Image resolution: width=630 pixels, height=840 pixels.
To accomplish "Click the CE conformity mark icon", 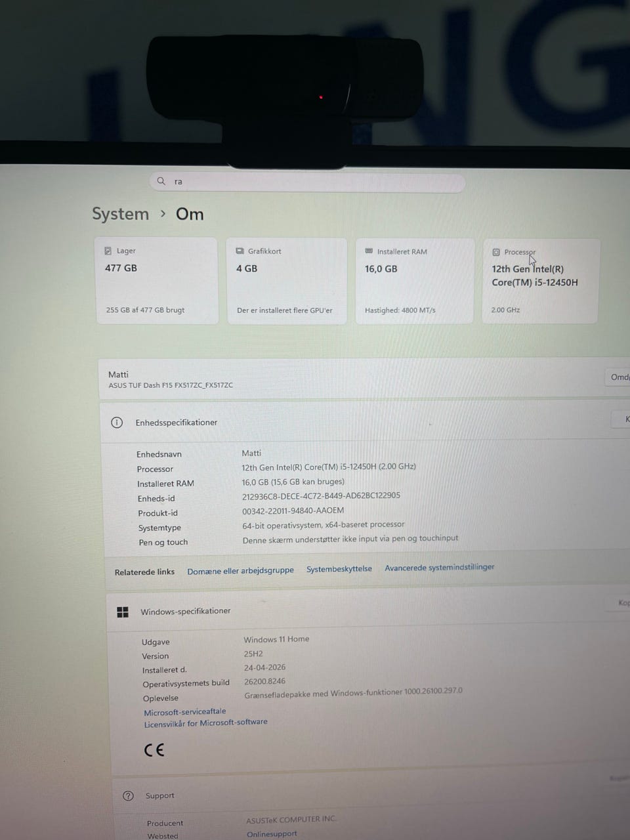I will 154,750.
